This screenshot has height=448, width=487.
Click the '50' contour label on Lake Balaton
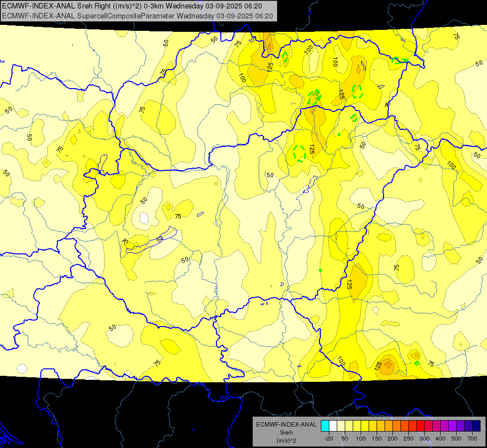160,239
